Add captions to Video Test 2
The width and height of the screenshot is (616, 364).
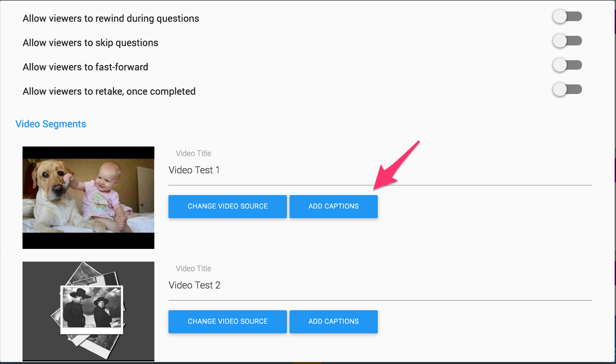(x=333, y=322)
